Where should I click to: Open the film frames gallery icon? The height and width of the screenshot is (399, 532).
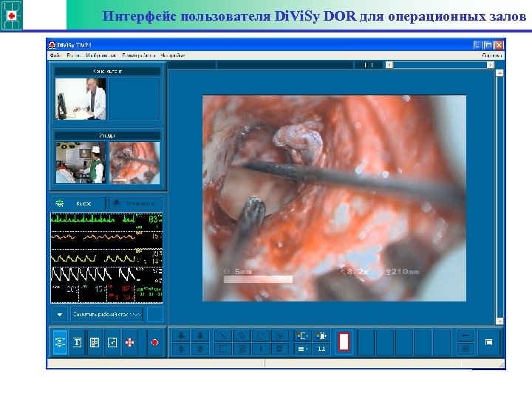pyautogui.click(x=95, y=342)
